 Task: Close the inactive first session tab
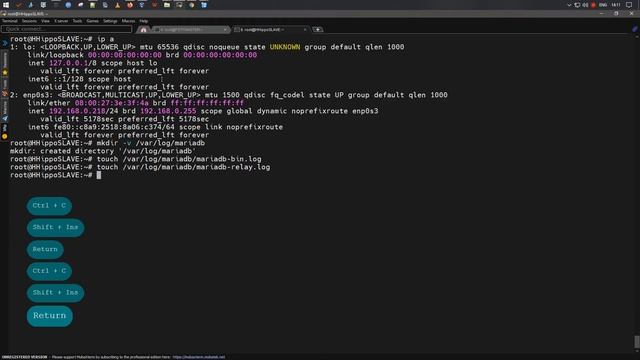click(x=225, y=29)
